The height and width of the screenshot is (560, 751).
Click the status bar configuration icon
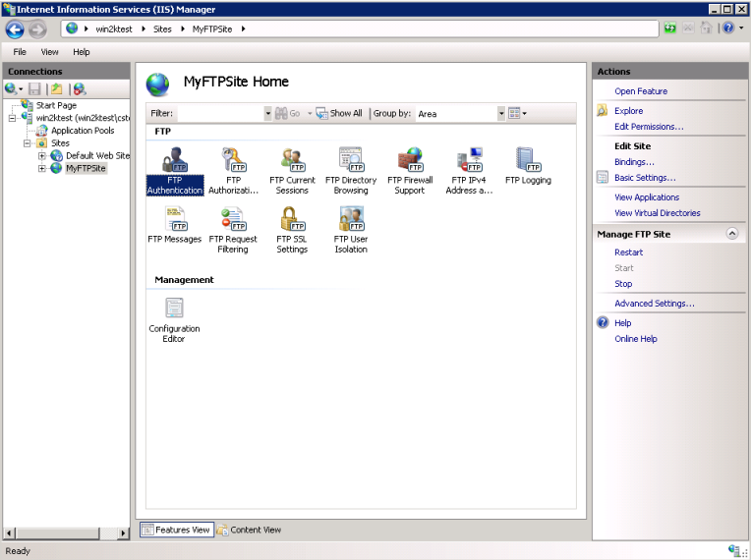click(733, 550)
